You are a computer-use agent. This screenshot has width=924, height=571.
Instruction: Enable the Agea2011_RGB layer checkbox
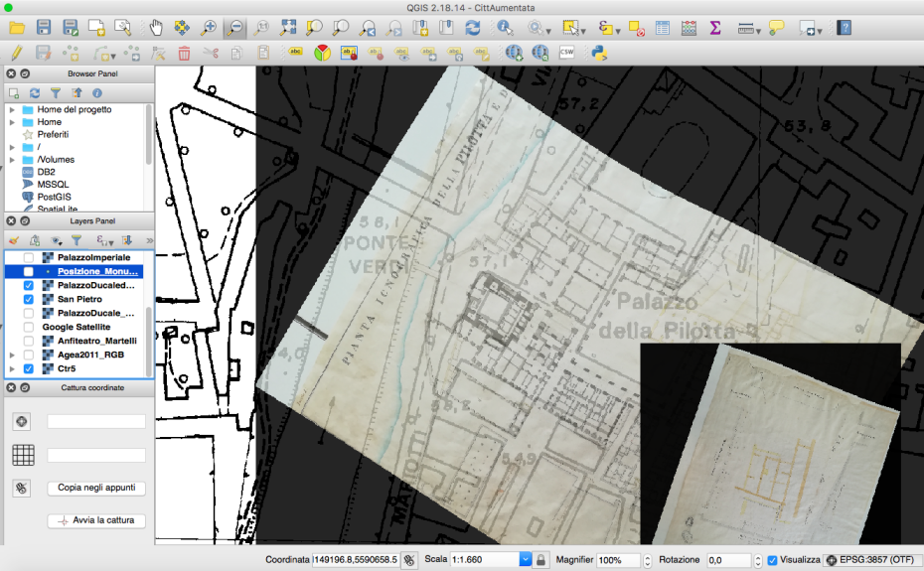28,355
